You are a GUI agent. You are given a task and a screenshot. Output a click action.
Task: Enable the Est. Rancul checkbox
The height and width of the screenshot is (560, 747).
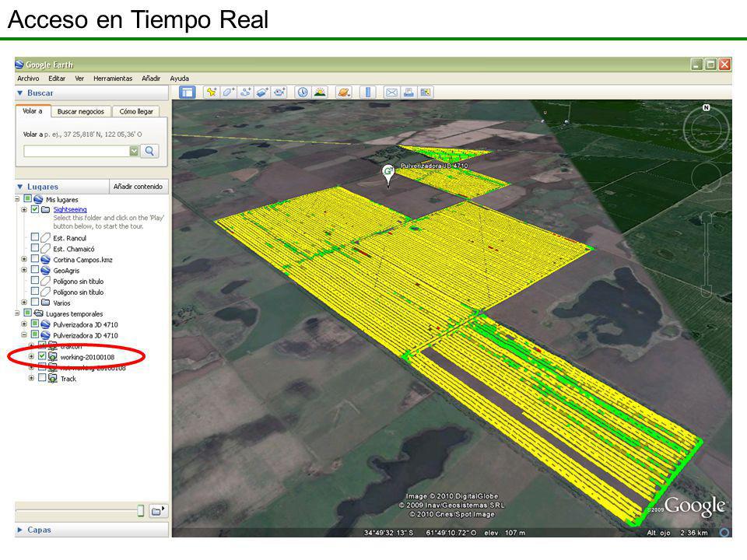pos(35,236)
